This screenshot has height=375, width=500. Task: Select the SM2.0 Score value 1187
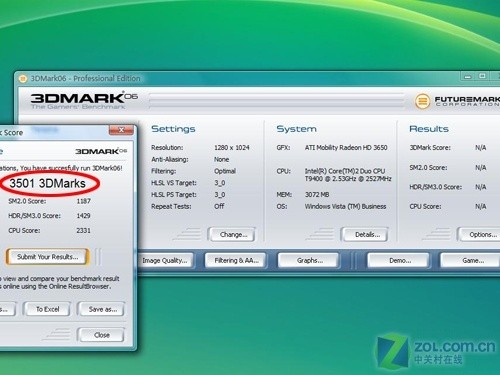(x=83, y=201)
